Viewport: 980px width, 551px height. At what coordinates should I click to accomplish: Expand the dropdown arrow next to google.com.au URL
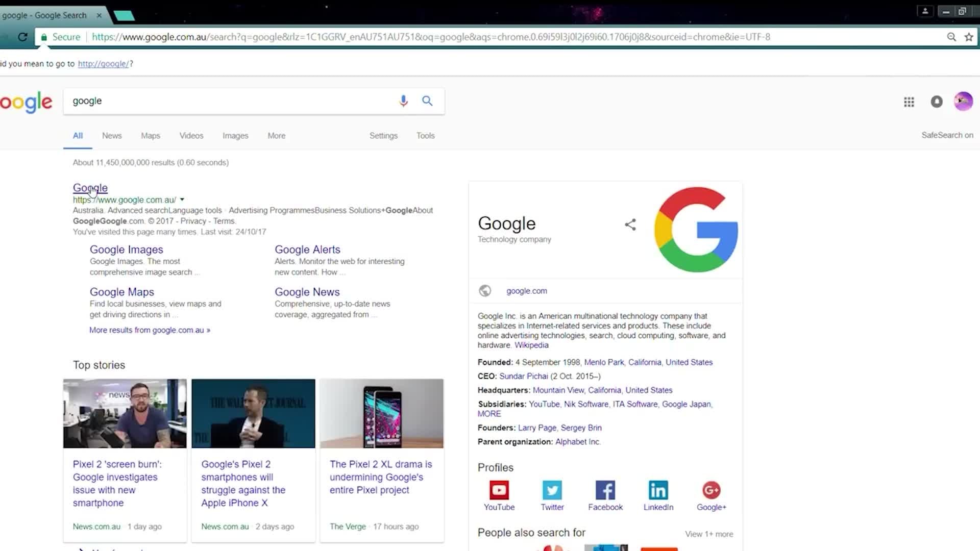[182, 200]
